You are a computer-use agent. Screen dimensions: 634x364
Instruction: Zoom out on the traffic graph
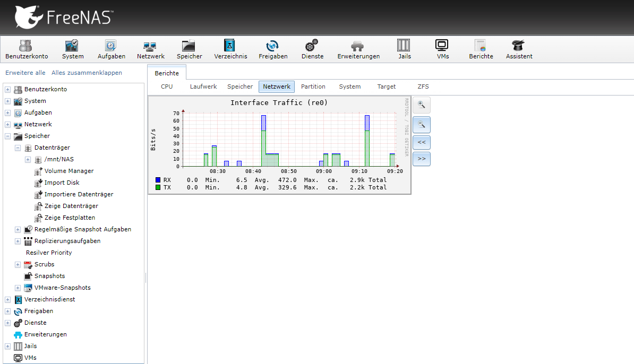[x=421, y=125]
